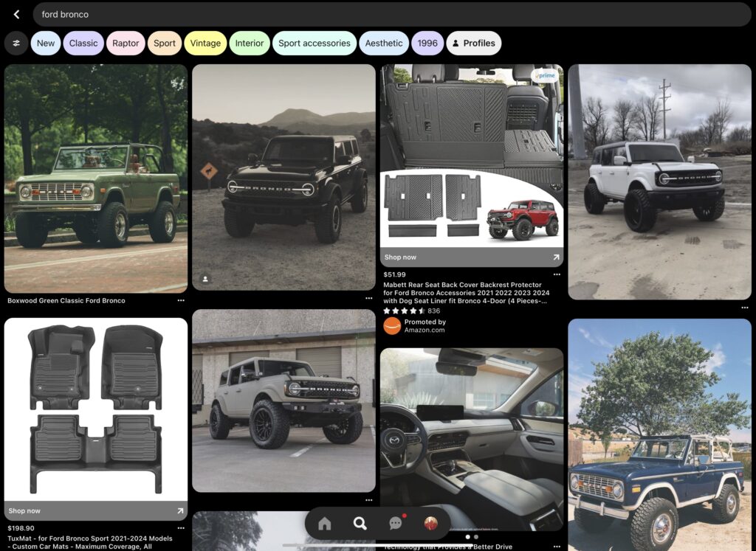Viewport: 756px width, 551px height.
Task: Filter results by Classic
Action: (83, 44)
